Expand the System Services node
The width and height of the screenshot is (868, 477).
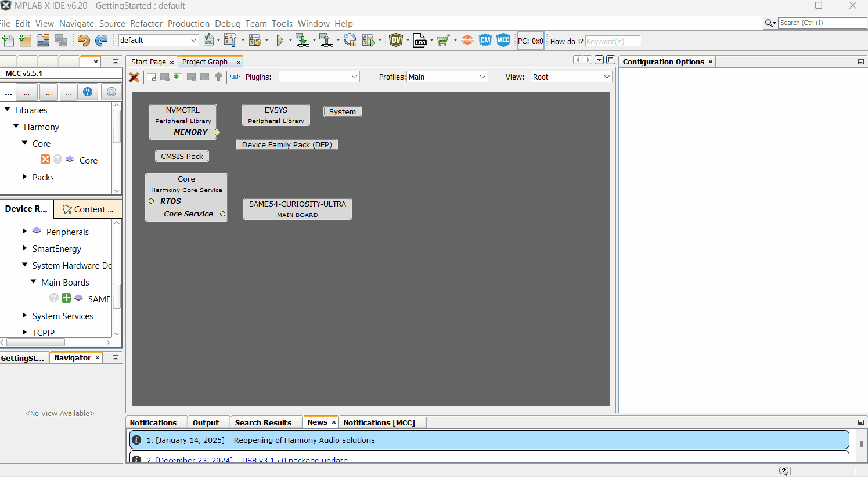pos(24,315)
